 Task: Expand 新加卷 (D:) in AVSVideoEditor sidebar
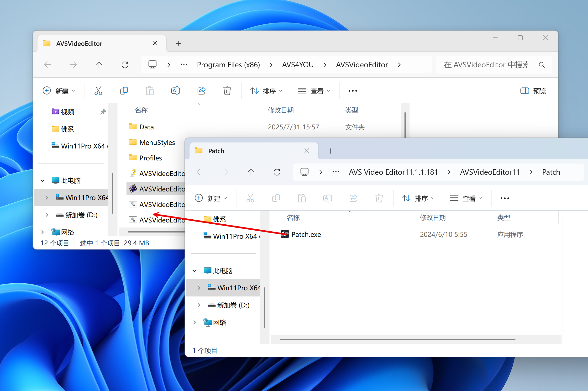pos(47,215)
